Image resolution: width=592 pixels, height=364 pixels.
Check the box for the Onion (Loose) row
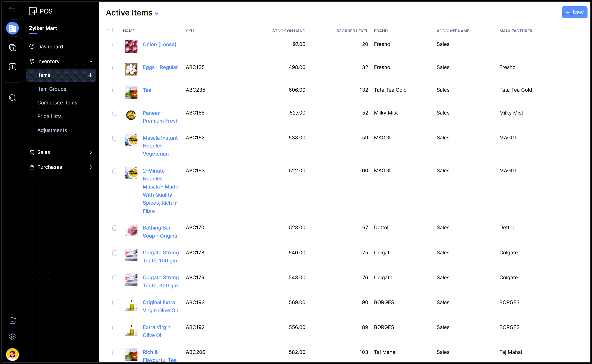(x=115, y=45)
